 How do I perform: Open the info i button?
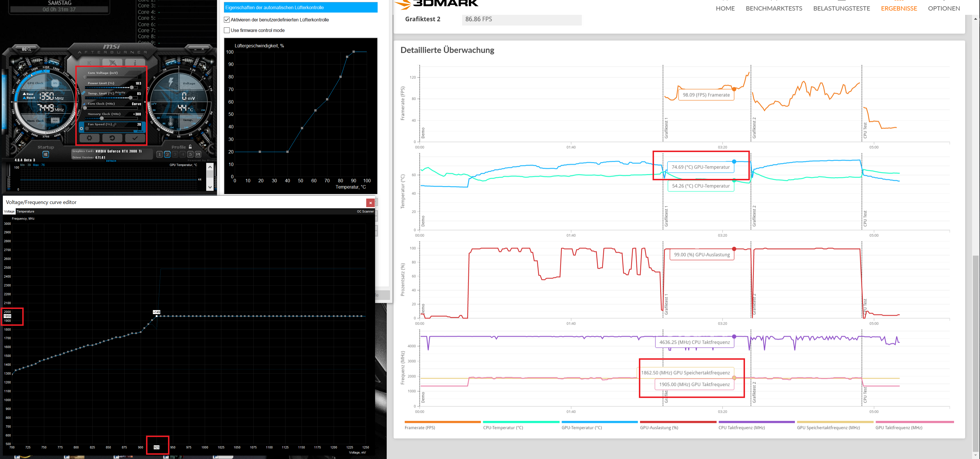135,63
